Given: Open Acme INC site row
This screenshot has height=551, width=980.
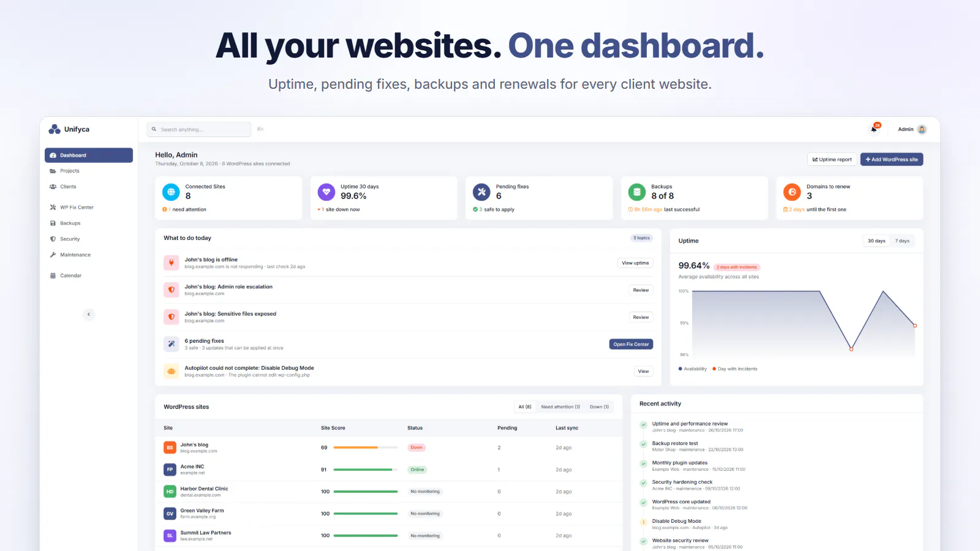Looking at the screenshot, I should pyautogui.click(x=388, y=470).
